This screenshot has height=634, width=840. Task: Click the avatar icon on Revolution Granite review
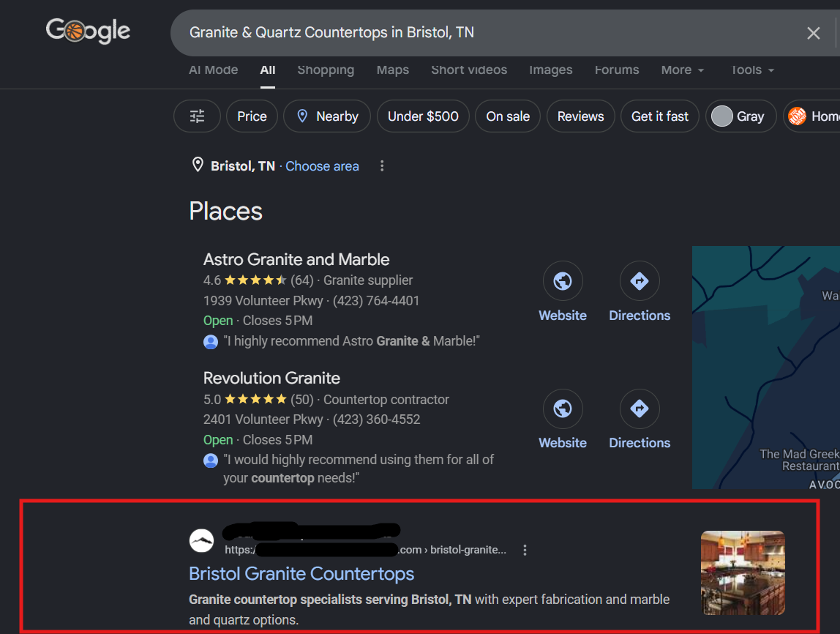[x=211, y=460]
